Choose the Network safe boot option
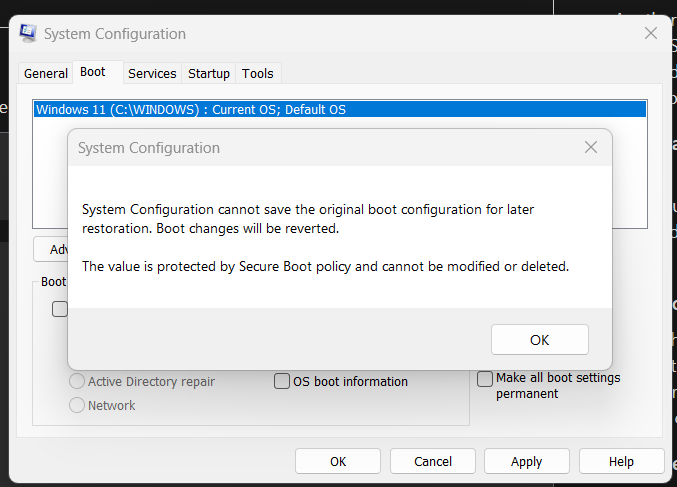The image size is (677, 487). coord(102,405)
